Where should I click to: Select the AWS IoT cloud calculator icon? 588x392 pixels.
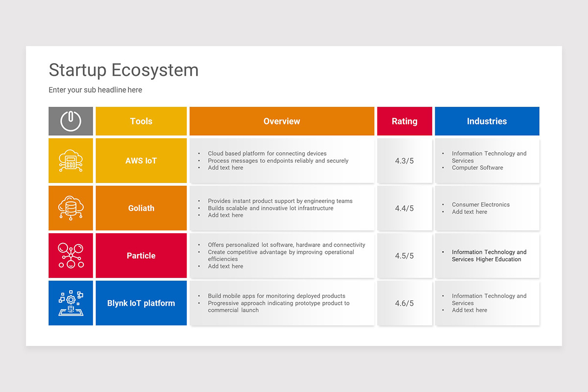click(x=71, y=161)
